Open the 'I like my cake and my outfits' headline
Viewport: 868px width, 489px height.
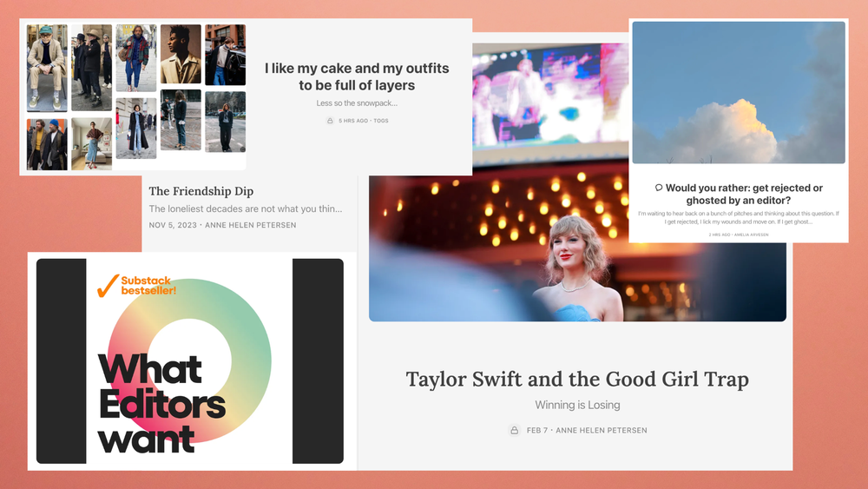(357, 76)
